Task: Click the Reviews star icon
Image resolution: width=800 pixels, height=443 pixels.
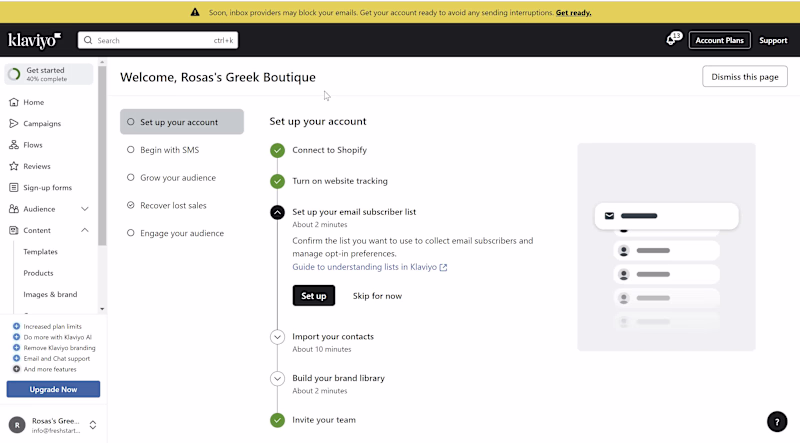Action: [x=14, y=166]
